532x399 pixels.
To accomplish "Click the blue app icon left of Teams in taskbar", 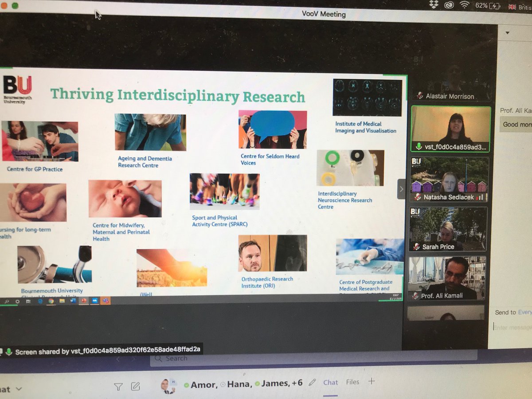I will click(95, 301).
